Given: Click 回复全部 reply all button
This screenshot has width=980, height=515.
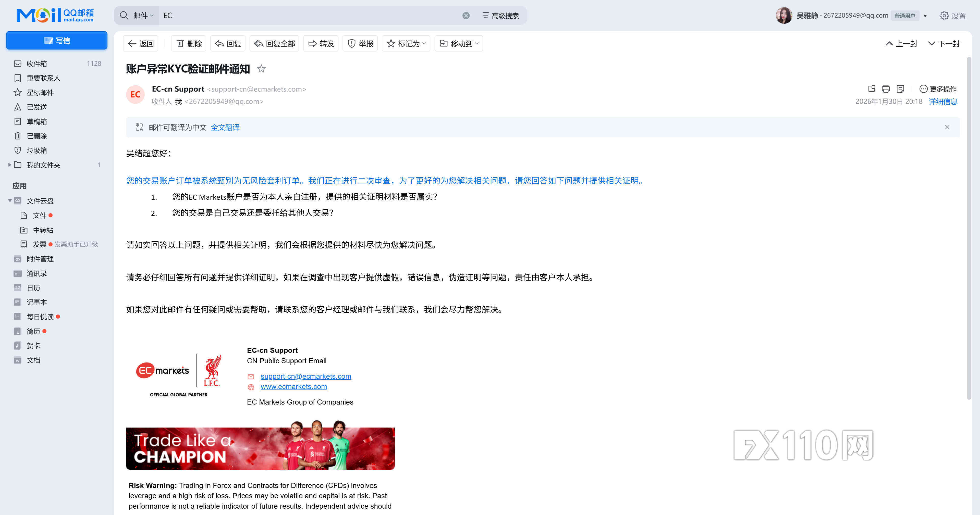Looking at the screenshot, I should click(x=274, y=43).
